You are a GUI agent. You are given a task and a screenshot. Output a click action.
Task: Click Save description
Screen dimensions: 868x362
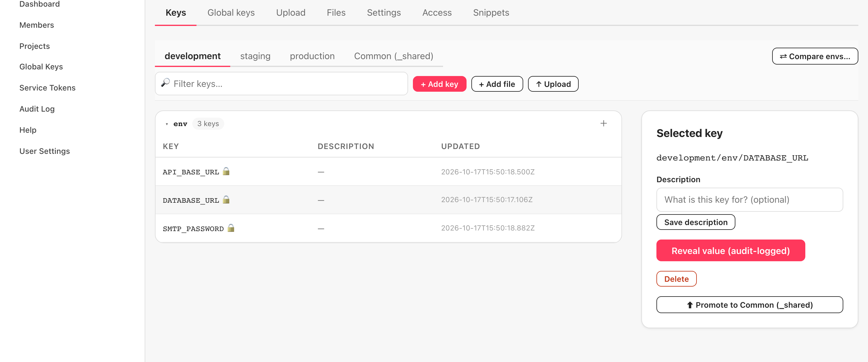tap(696, 222)
